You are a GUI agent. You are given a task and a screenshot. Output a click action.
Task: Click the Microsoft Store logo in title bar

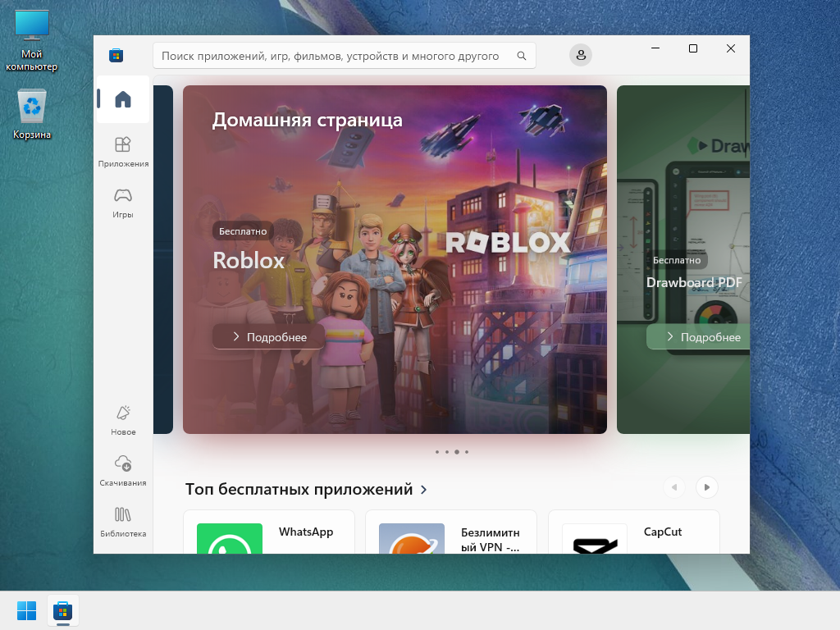click(x=116, y=56)
